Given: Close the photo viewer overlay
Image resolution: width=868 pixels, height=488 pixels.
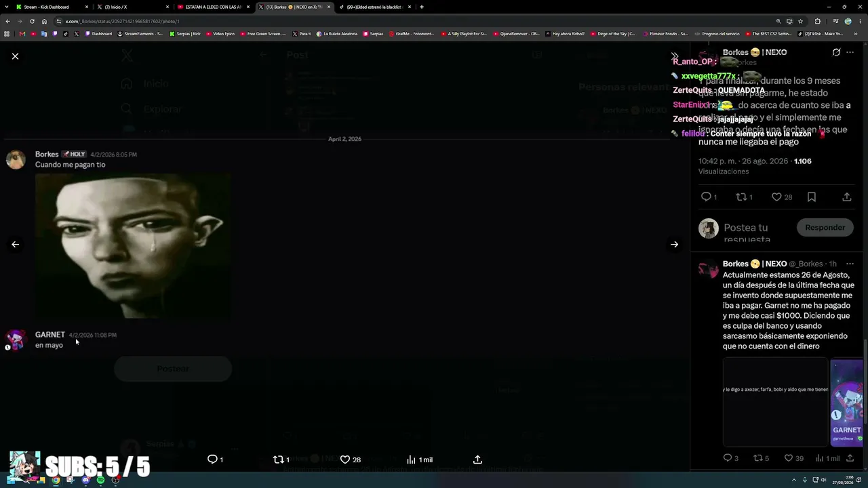Looking at the screenshot, I should [15, 56].
